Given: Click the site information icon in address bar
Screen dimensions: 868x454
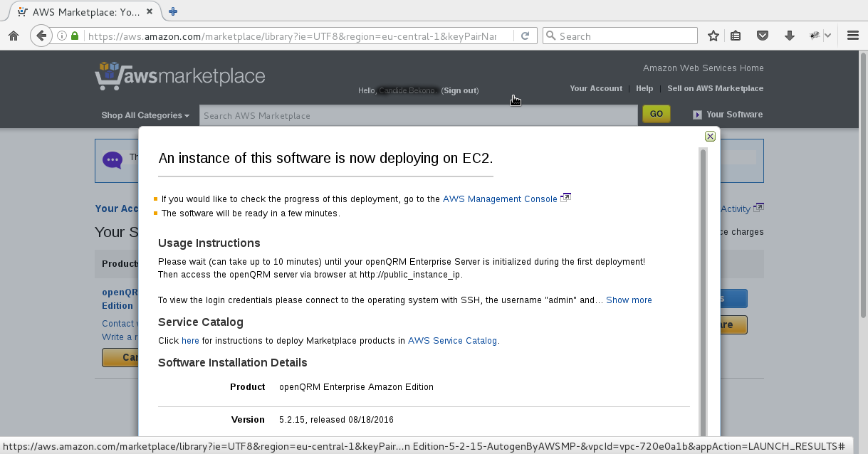Looking at the screenshot, I should pos(62,36).
